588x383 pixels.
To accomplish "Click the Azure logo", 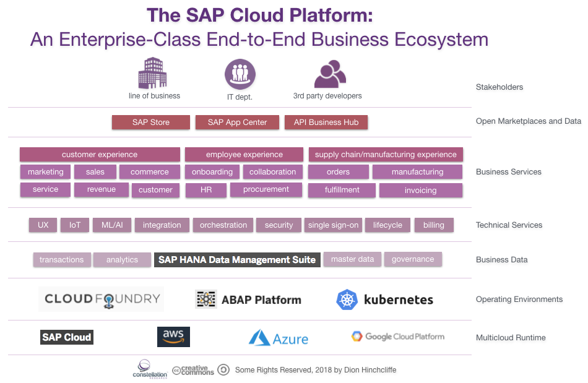I will (279, 338).
